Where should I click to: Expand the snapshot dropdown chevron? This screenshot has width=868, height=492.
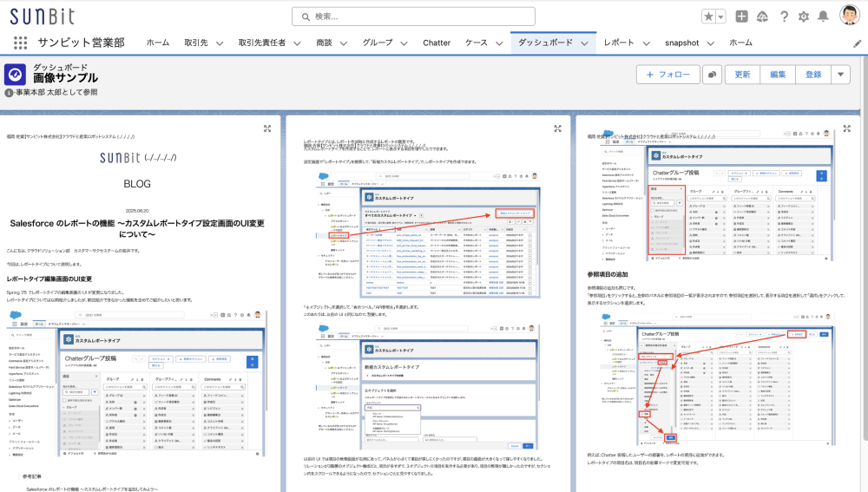click(x=711, y=43)
